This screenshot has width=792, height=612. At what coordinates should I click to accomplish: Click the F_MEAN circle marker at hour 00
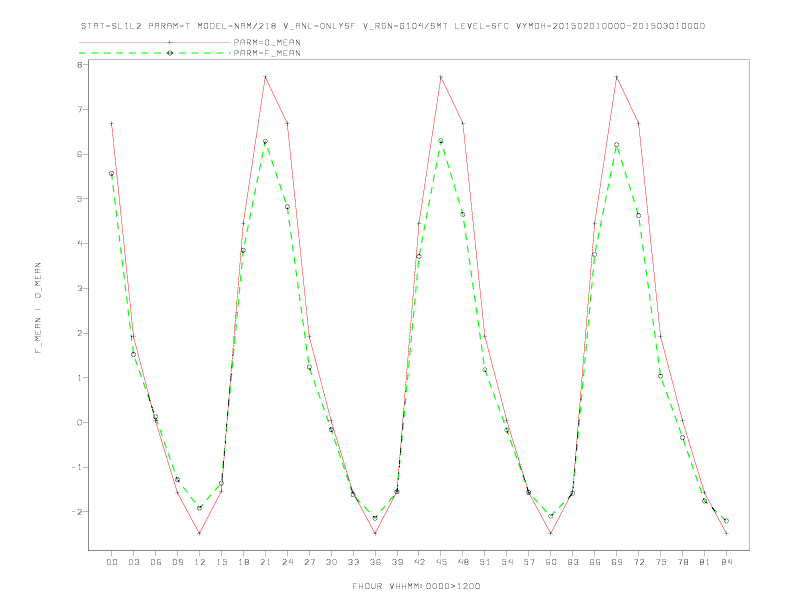tap(112, 173)
